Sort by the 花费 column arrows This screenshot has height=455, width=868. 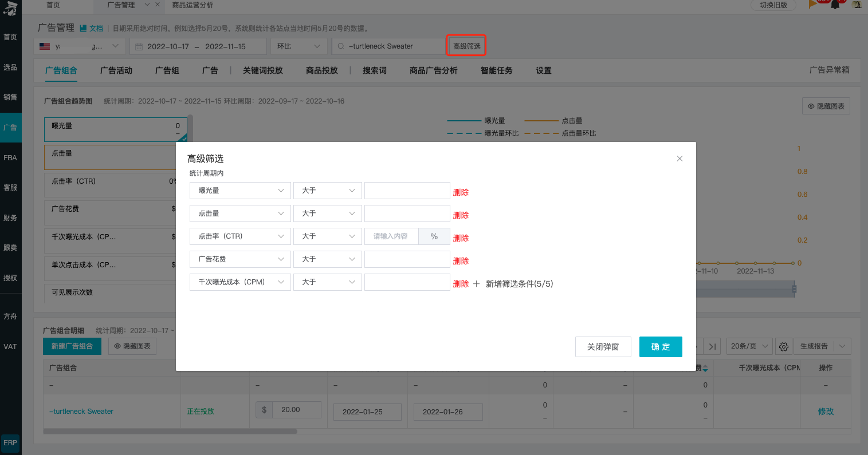tap(705, 368)
